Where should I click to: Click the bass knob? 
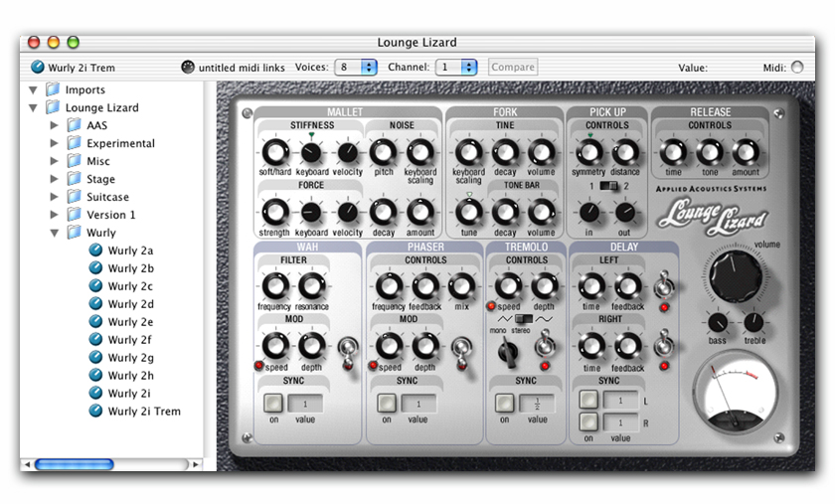pyautogui.click(x=718, y=322)
